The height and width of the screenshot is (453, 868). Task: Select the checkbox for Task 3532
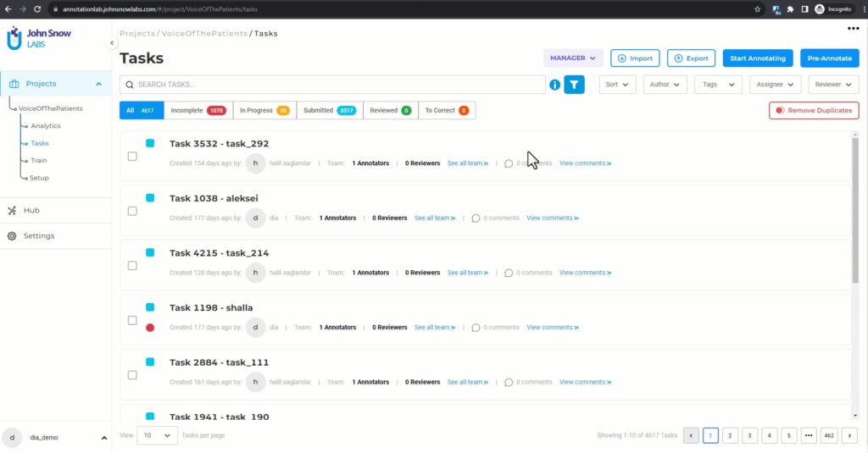pos(132,157)
